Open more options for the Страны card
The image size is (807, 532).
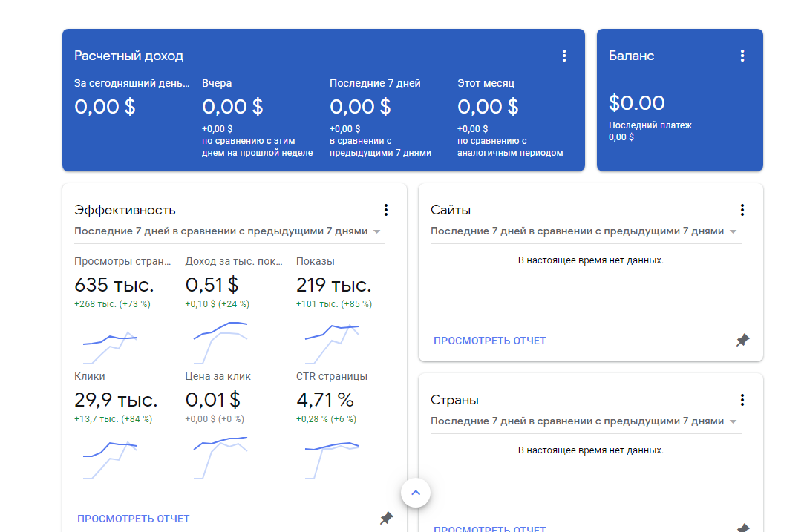742,400
